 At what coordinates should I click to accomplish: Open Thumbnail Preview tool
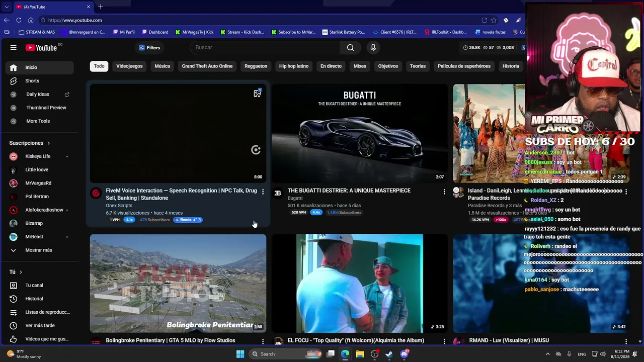point(40,108)
